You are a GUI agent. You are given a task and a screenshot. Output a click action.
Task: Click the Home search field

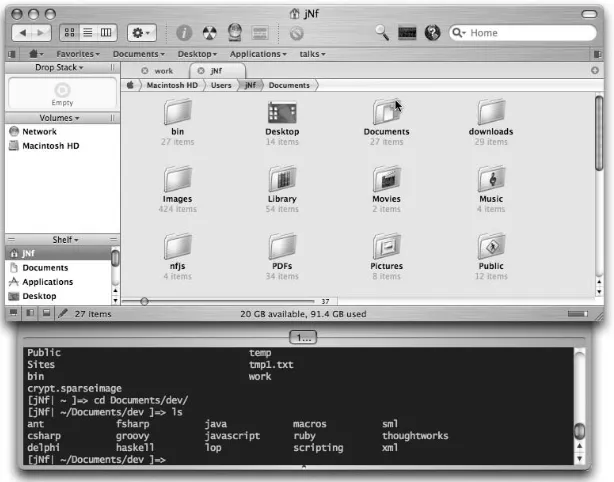(x=523, y=33)
